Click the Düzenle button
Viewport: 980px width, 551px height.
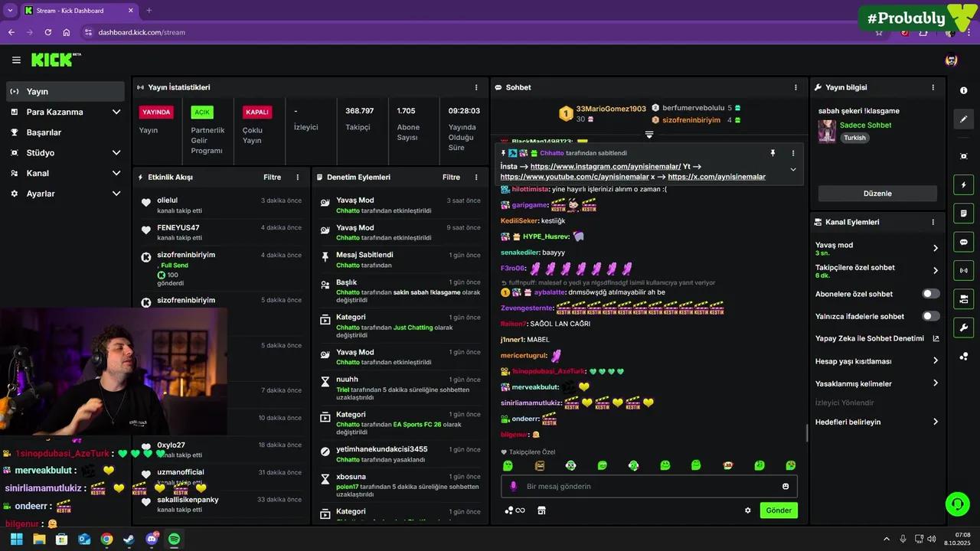877,194
